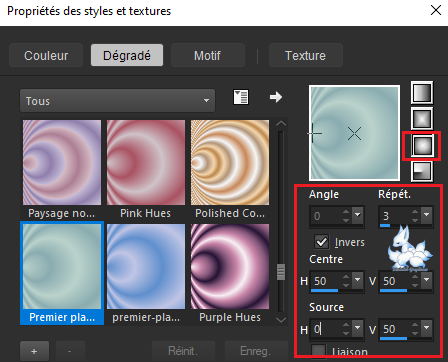
Task: Increase Source H with the up spinner
Action: pos(346,325)
